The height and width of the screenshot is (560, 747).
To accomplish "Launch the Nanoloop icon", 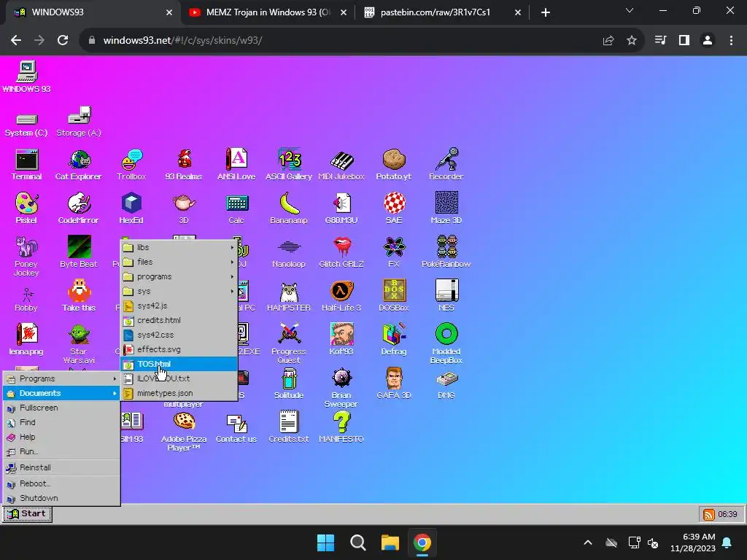I will click(x=289, y=252).
